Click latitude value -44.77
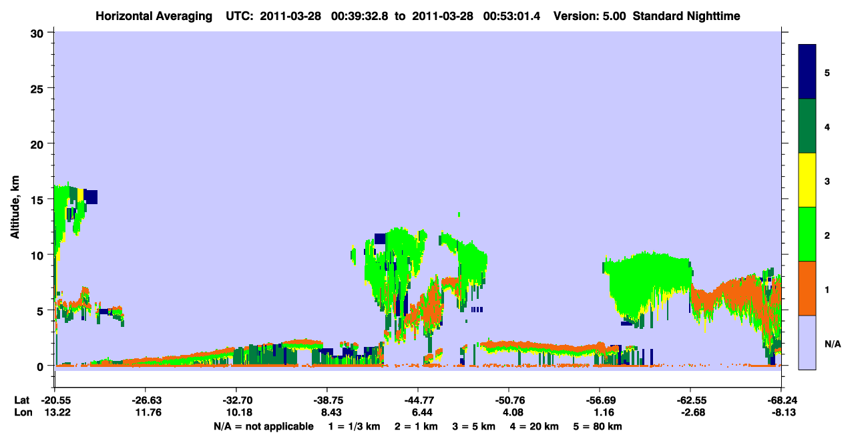The image size is (868, 445). pos(418,400)
